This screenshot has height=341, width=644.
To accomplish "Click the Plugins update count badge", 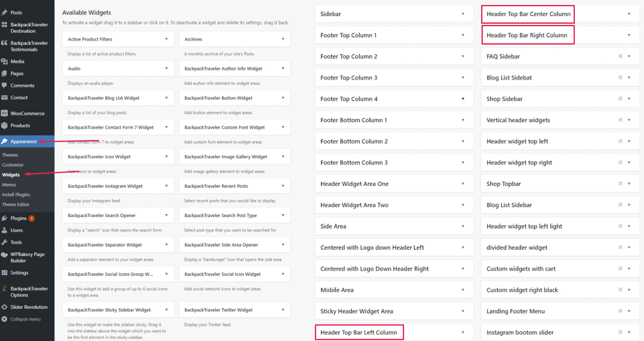I will (32, 218).
